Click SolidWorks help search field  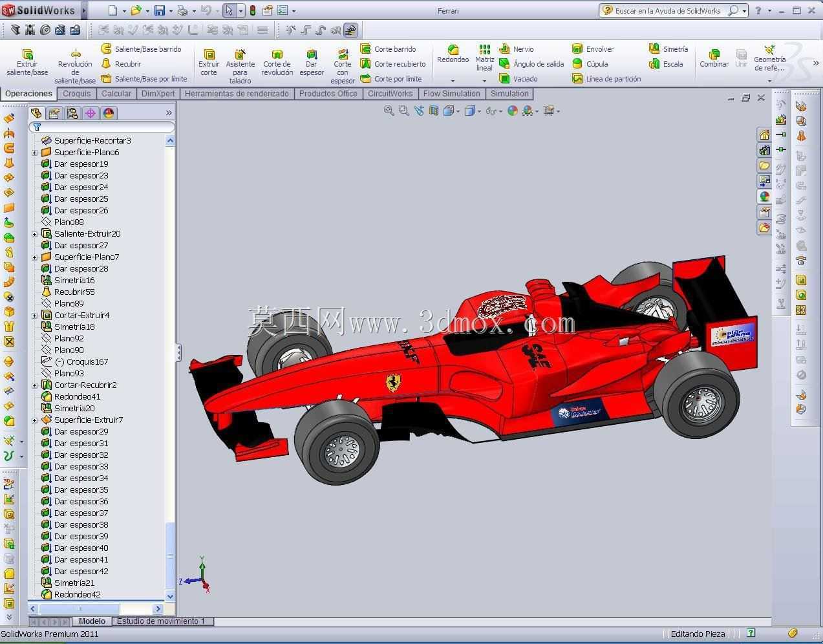pyautogui.click(x=668, y=11)
